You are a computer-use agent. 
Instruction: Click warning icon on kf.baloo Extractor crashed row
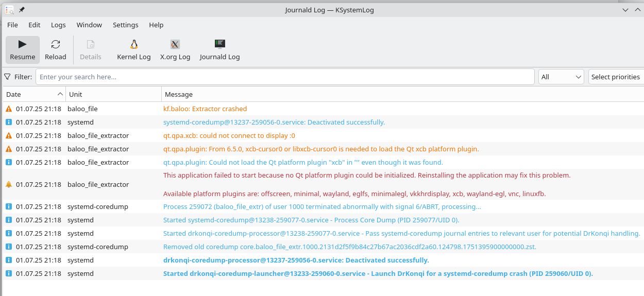9,109
